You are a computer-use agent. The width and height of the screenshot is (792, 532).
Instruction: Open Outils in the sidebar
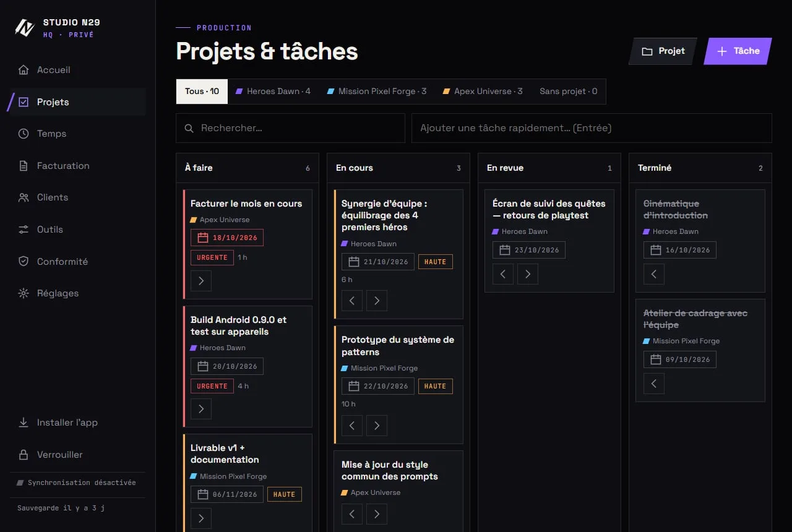tap(77, 230)
